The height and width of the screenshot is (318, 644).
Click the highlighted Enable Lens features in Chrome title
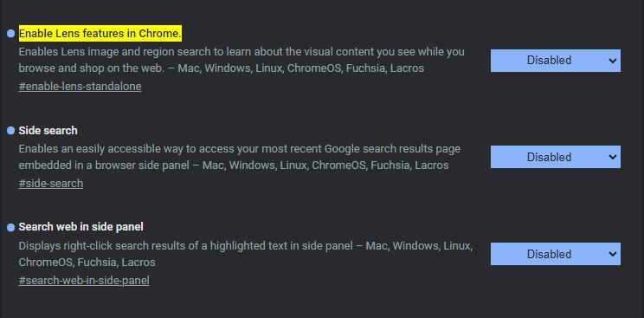100,34
